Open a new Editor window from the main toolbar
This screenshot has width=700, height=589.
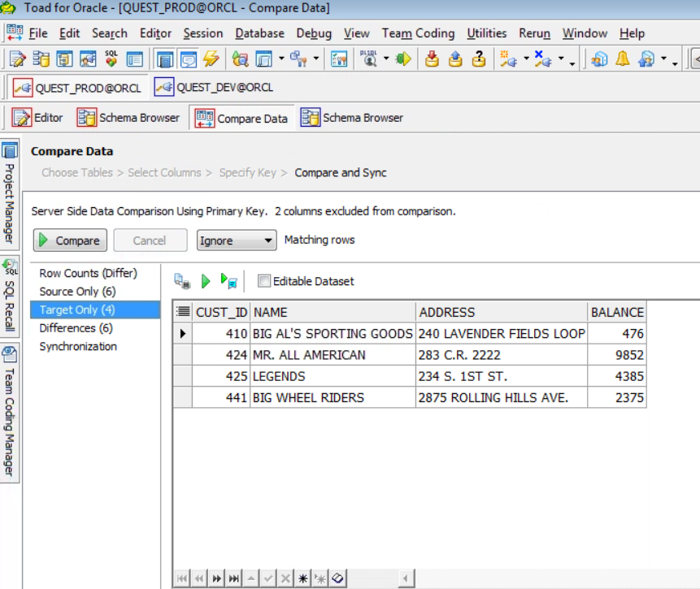point(18,58)
